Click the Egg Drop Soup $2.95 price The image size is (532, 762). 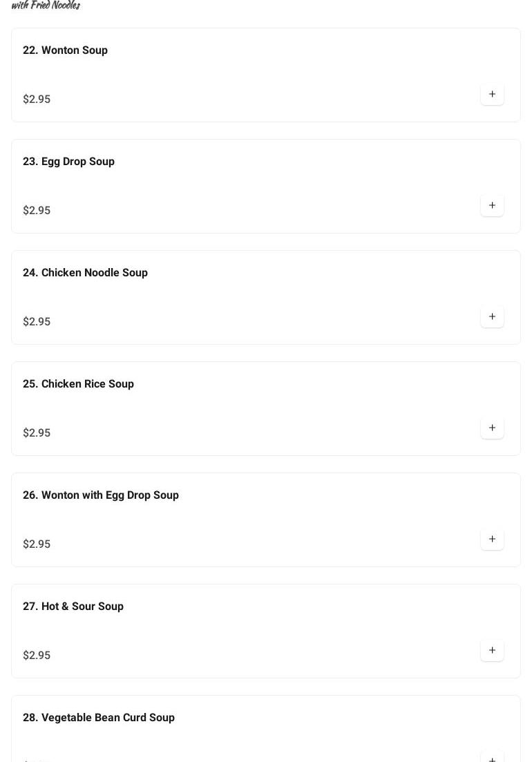(x=37, y=211)
